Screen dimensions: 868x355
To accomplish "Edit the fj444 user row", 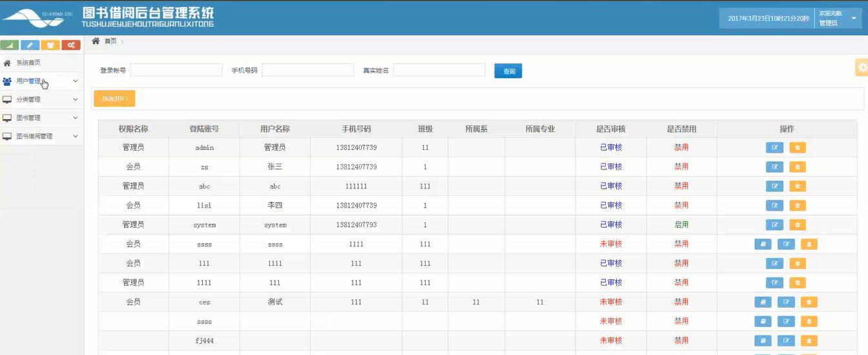I will click(786, 341).
